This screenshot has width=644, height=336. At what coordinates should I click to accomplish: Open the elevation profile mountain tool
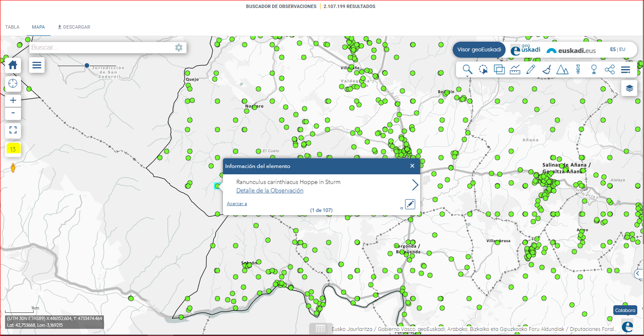562,69
